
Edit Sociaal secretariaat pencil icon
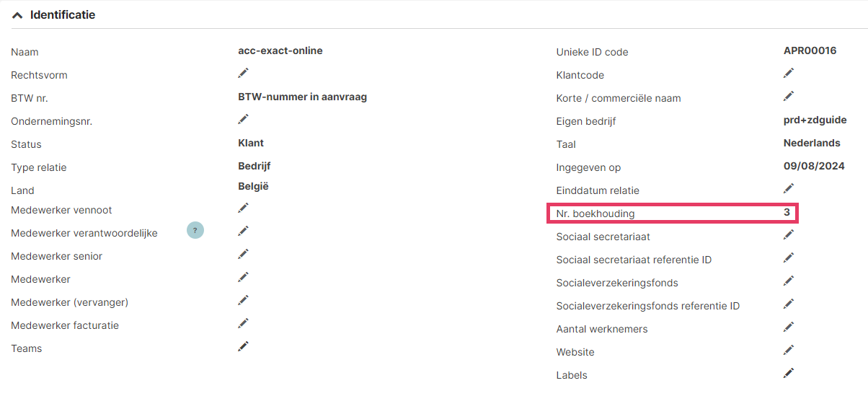789,234
